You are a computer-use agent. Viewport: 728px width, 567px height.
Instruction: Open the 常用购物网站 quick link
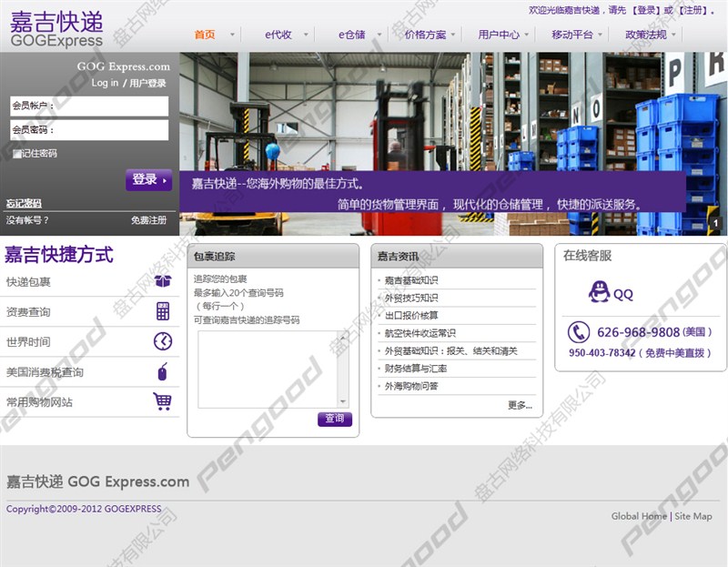pos(39,402)
